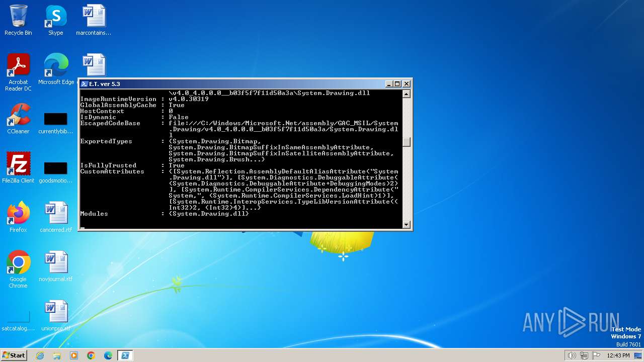
Task: Minimize the E.T. ver 5.3 window
Action: pyautogui.click(x=389, y=84)
